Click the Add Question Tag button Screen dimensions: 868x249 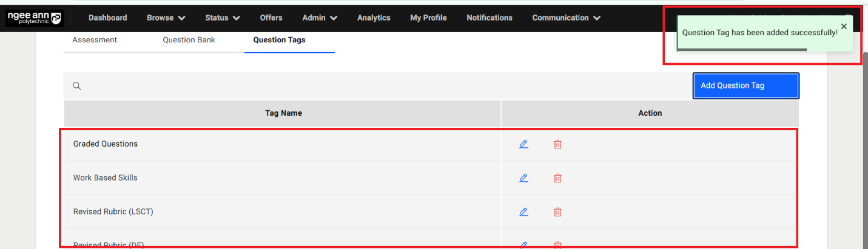745,85
